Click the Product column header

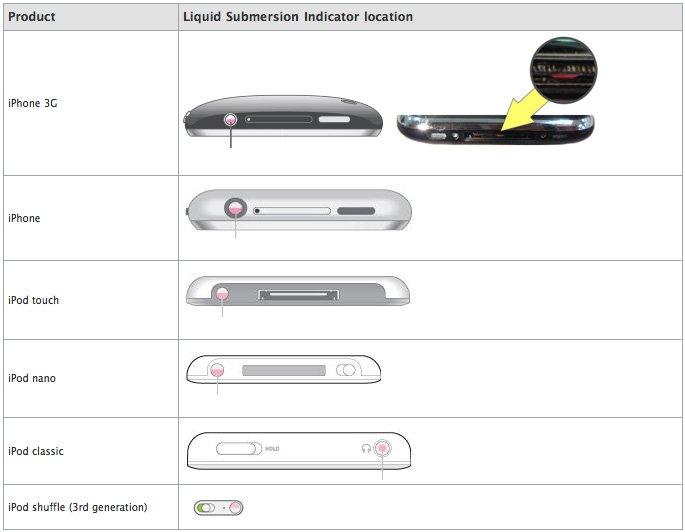pos(32,17)
